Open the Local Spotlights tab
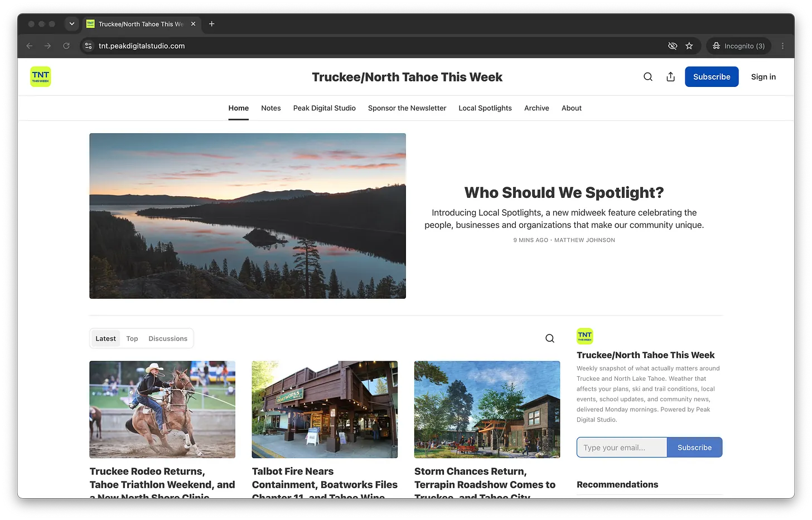The image size is (812, 520). [x=485, y=108]
